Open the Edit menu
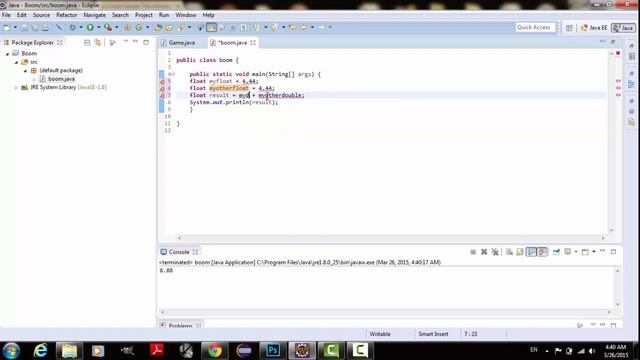 22,15
